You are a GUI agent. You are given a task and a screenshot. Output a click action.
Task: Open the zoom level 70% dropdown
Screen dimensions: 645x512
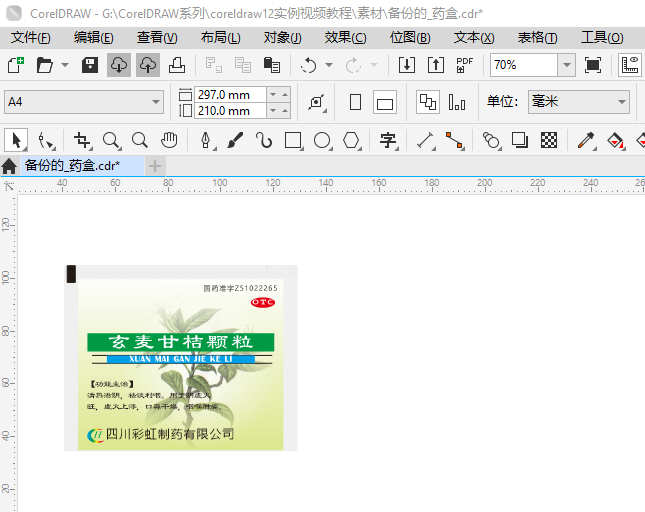tap(566, 65)
